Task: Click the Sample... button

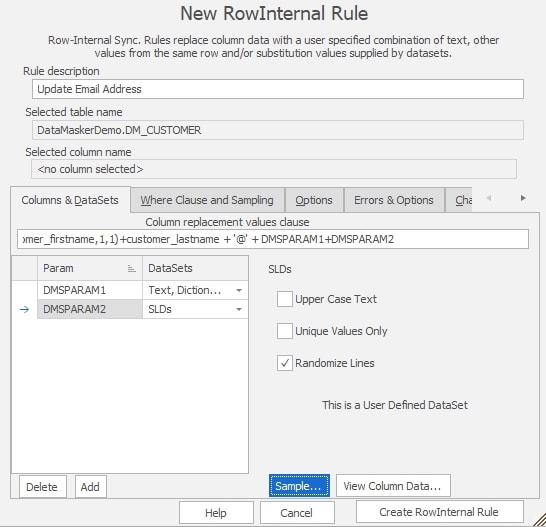Action: (299, 486)
